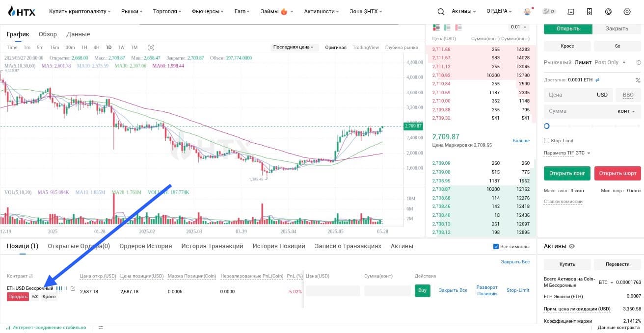The width and height of the screenshot is (644, 333).
Task: Click transfer arrows next to available ETH
Action: coord(597,79)
